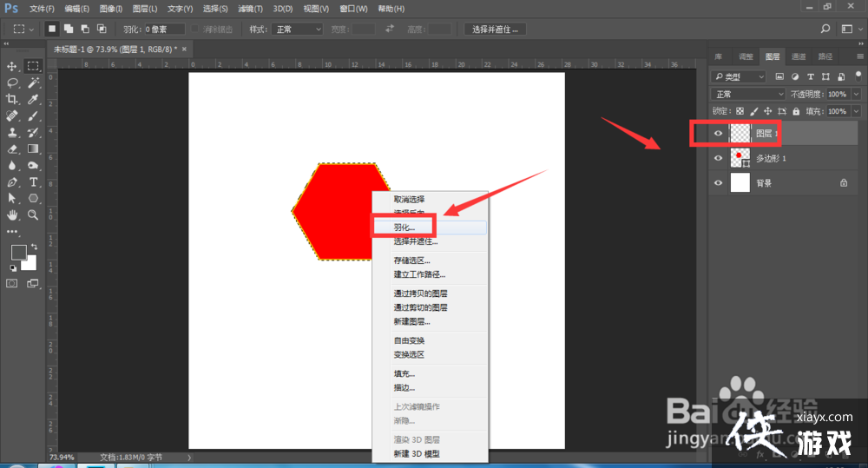The image size is (868, 468).
Task: Open the 样式 style dropdown
Action: point(297,29)
